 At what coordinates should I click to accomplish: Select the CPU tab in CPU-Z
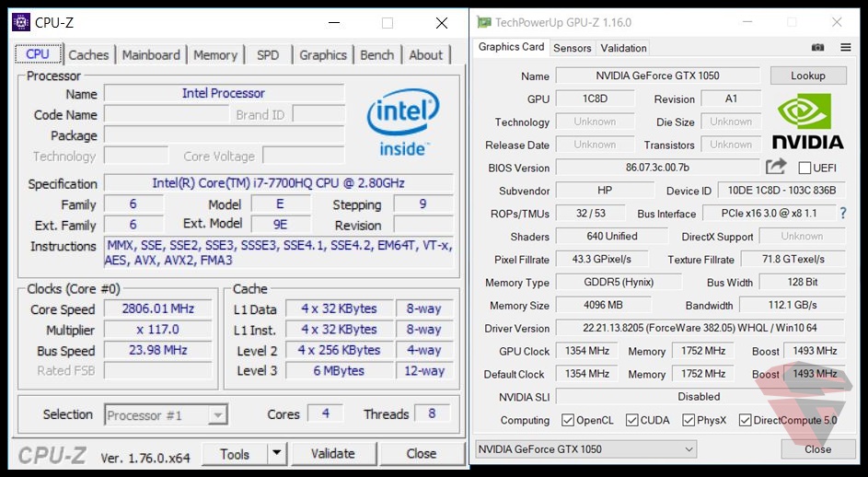coord(38,54)
